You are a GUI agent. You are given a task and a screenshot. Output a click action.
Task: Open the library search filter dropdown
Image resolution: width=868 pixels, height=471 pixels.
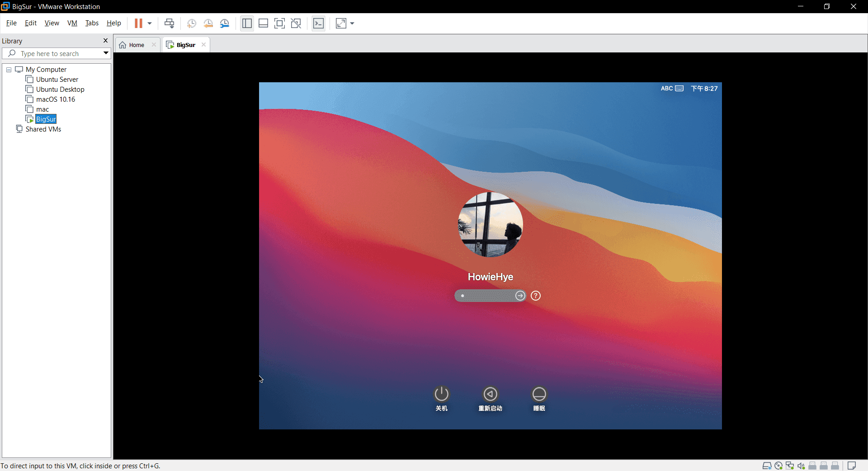click(106, 53)
